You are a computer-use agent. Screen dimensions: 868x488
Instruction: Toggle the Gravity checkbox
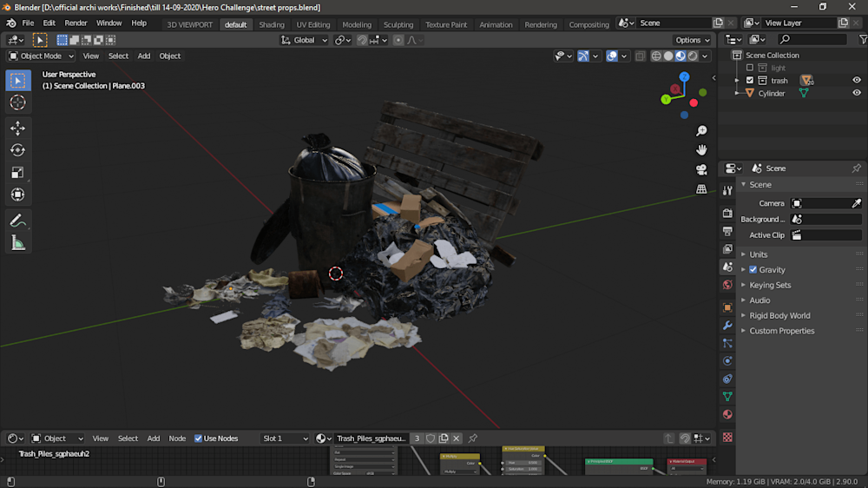point(753,270)
